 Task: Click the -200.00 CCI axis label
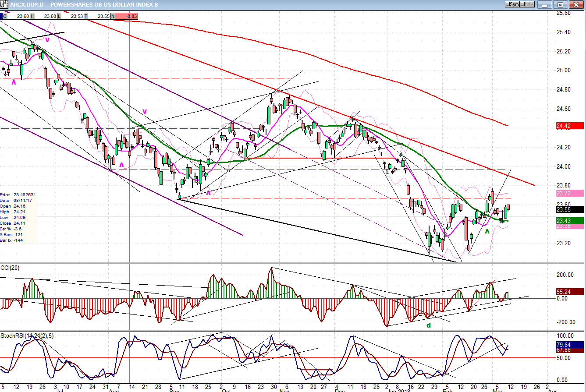[565, 322]
